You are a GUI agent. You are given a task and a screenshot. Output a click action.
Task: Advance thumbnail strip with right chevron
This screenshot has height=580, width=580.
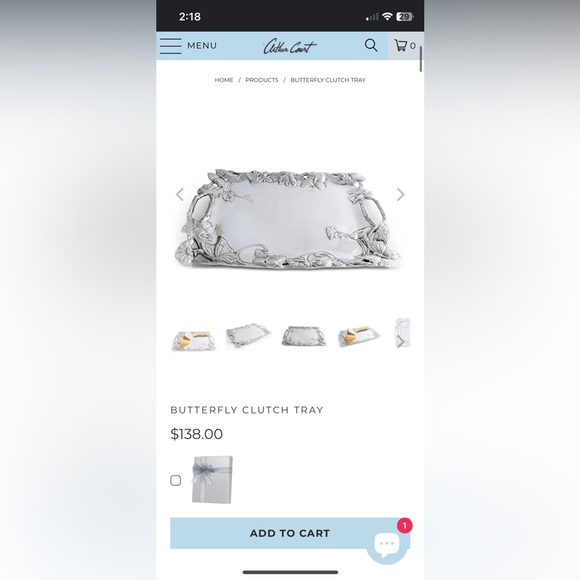(401, 341)
